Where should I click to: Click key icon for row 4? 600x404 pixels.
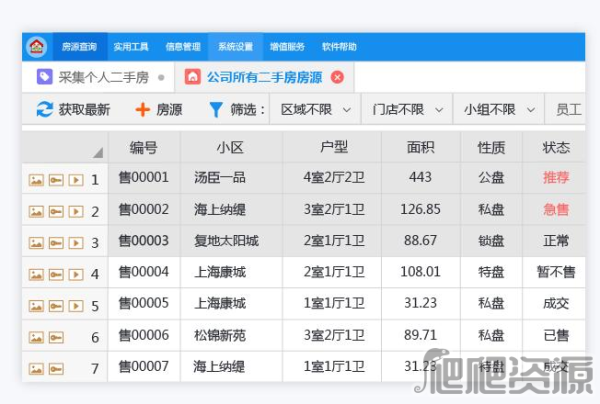pyautogui.click(x=56, y=274)
